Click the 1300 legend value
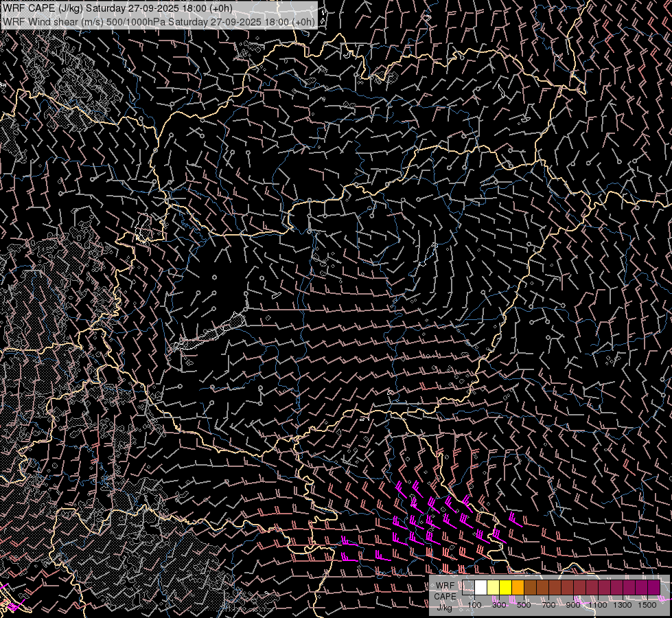This screenshot has height=618, width=672. pos(623,605)
